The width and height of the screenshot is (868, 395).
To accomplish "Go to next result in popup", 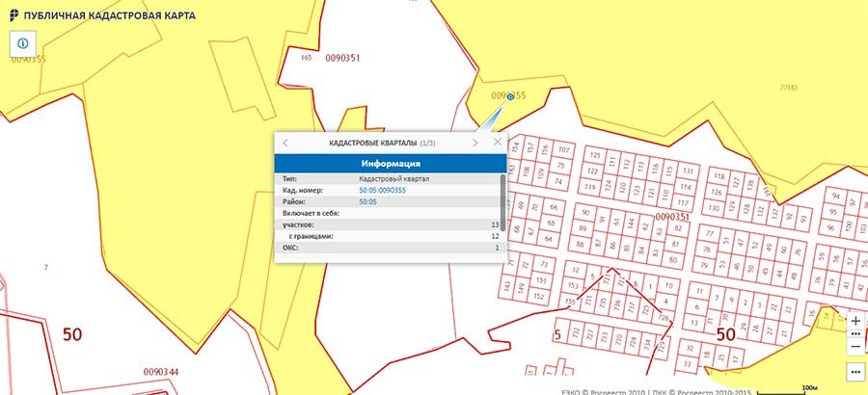I will [x=475, y=143].
